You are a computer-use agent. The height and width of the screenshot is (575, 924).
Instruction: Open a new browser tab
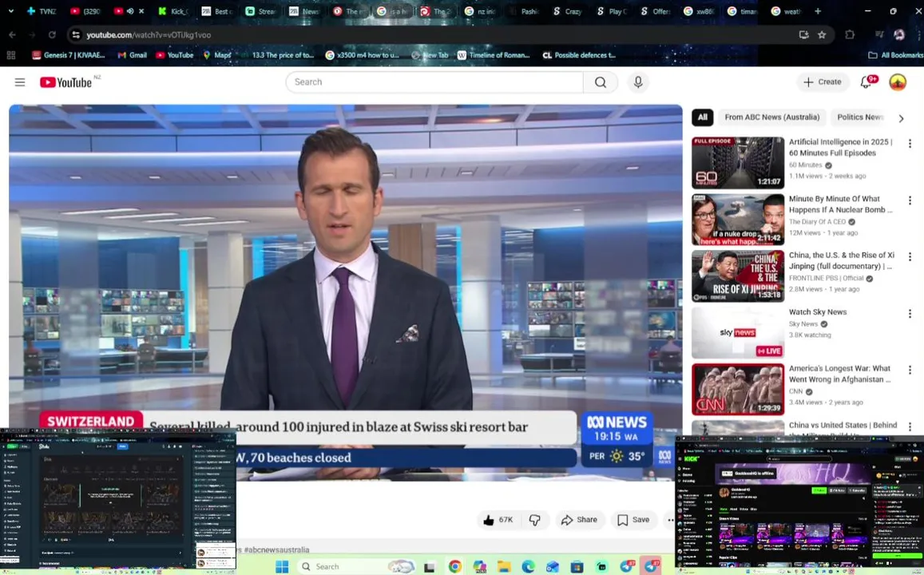[x=817, y=11]
